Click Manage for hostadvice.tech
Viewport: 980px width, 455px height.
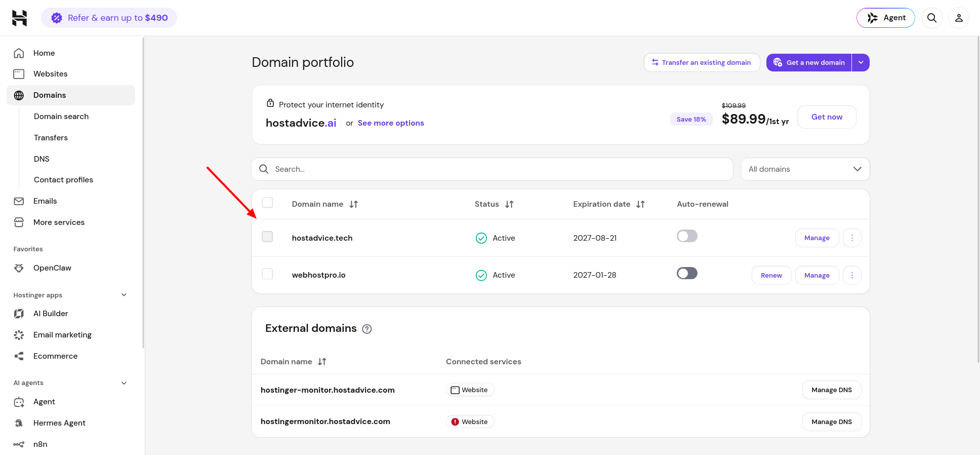pyautogui.click(x=816, y=238)
